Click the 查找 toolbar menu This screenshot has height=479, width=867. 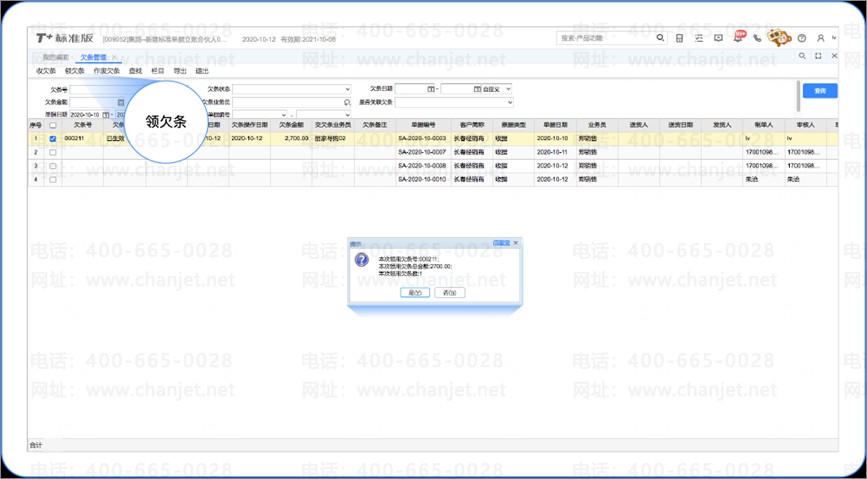(135, 71)
